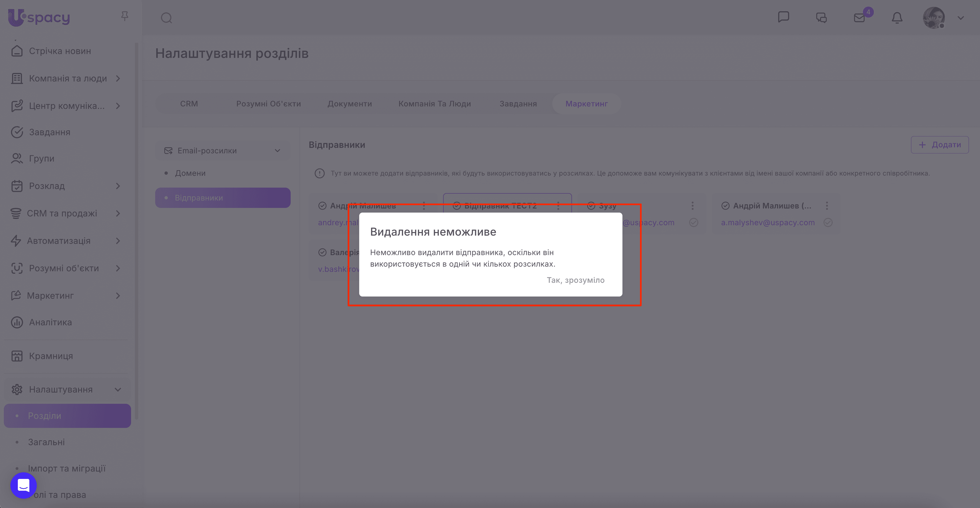
Task: Open the Стрічка новин feed icon
Action: tap(17, 51)
